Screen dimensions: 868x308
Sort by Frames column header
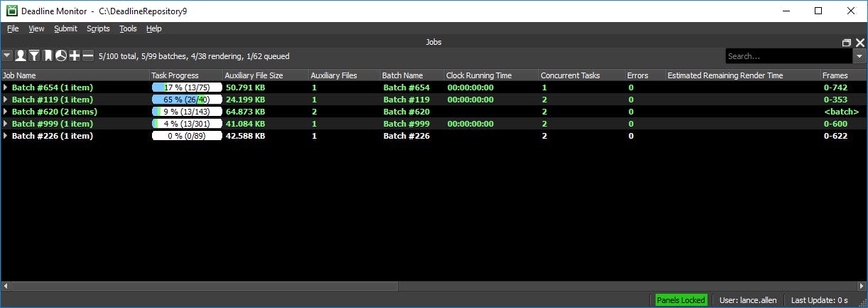[844, 75]
